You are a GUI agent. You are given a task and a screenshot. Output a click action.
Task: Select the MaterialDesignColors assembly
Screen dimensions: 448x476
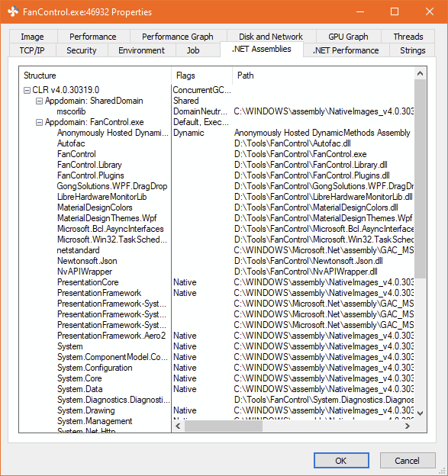[x=95, y=207]
